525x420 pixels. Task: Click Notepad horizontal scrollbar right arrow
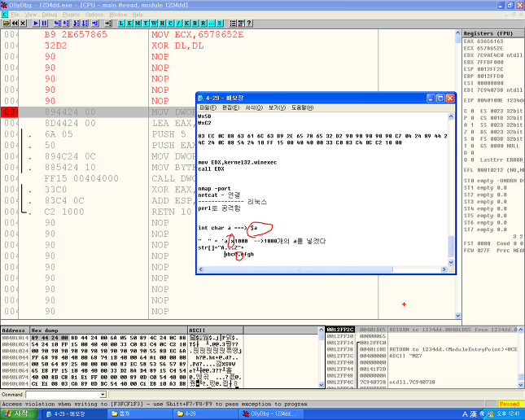click(x=444, y=269)
